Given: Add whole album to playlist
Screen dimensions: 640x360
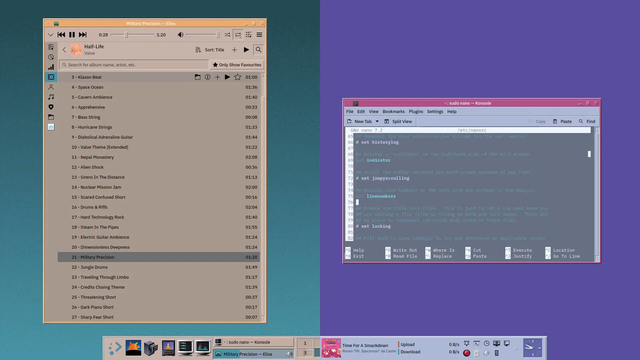Looking at the screenshot, I should 234,50.
